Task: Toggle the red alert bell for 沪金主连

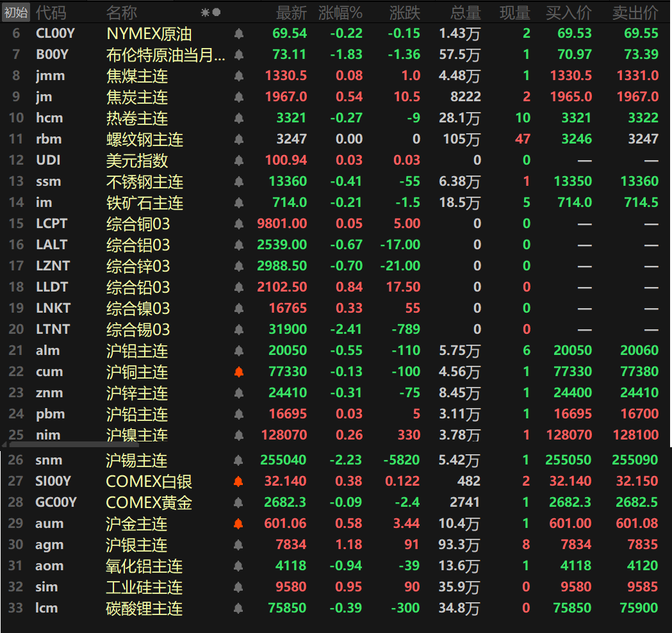Action: tap(238, 523)
